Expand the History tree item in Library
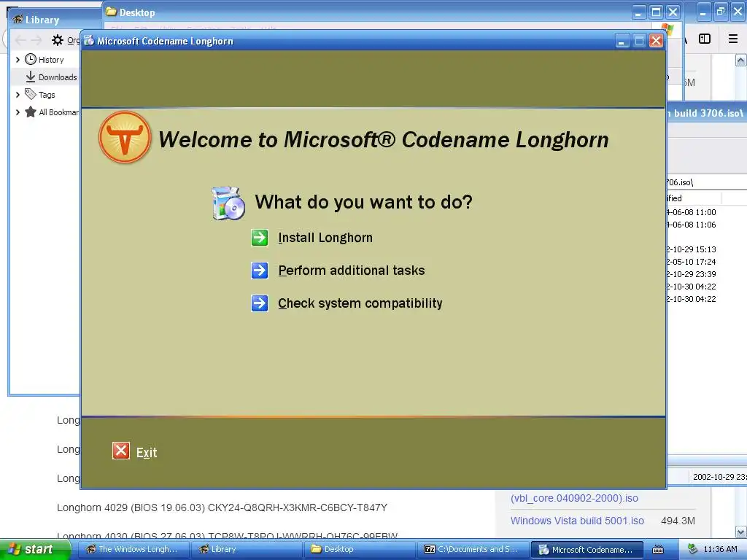Image resolution: width=747 pixels, height=560 pixels. 18,60
